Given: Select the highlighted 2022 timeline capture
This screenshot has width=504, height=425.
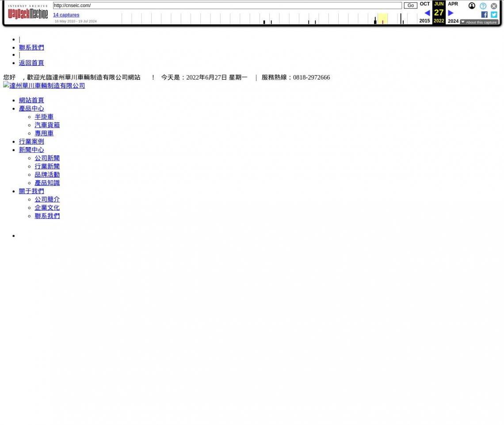Looking at the screenshot, I should tap(382, 20).
